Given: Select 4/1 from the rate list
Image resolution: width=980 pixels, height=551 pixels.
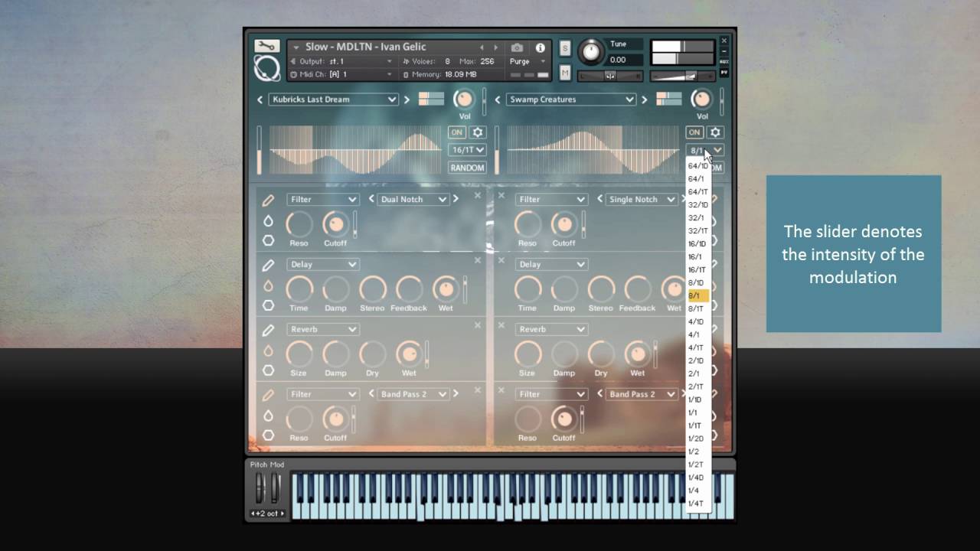Looking at the screenshot, I should [x=694, y=334].
